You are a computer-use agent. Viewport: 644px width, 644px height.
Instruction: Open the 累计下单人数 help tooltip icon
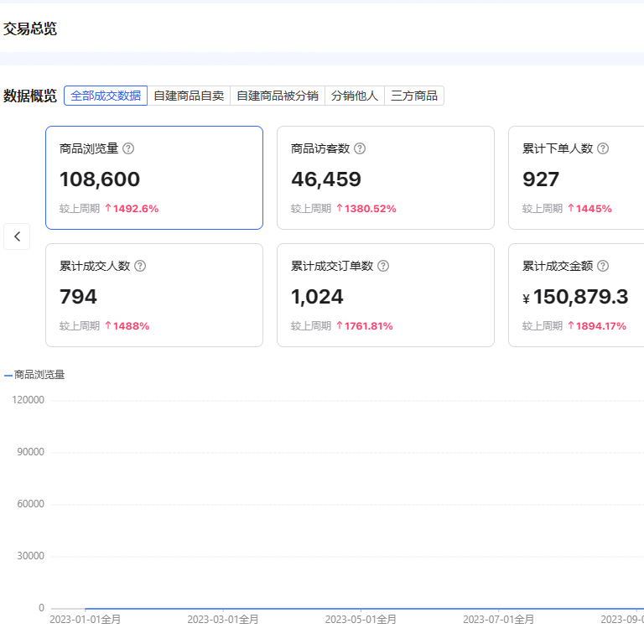point(603,148)
